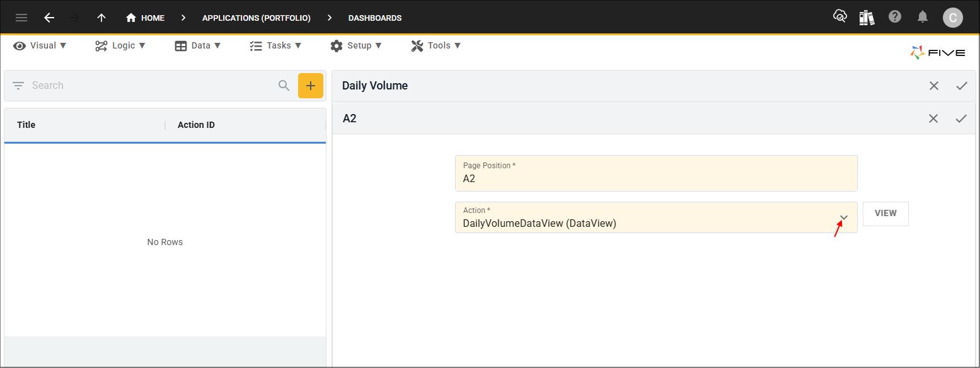Click the VIEW button

click(885, 214)
